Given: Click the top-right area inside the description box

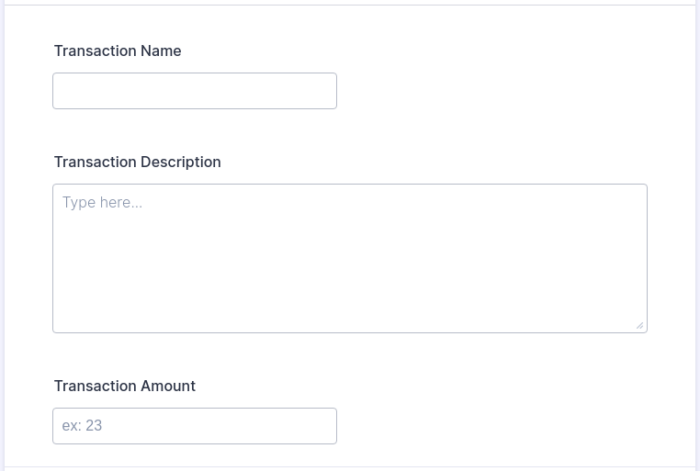Looking at the screenshot, I should (x=625, y=200).
